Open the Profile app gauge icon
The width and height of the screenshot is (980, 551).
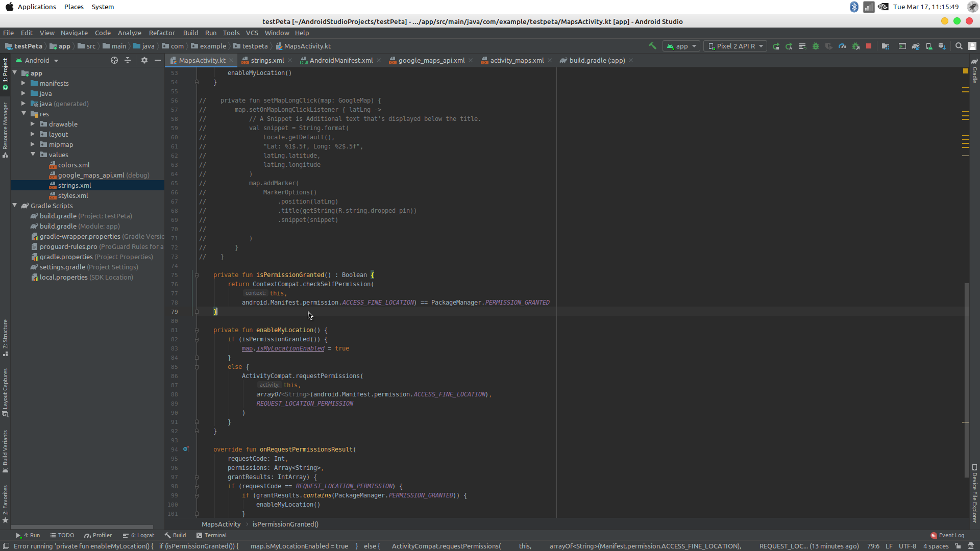coord(842,46)
